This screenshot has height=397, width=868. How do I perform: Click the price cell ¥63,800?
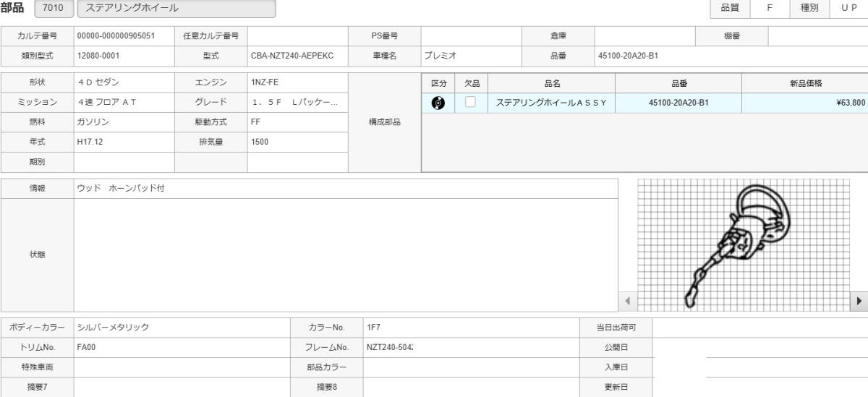tap(805, 103)
